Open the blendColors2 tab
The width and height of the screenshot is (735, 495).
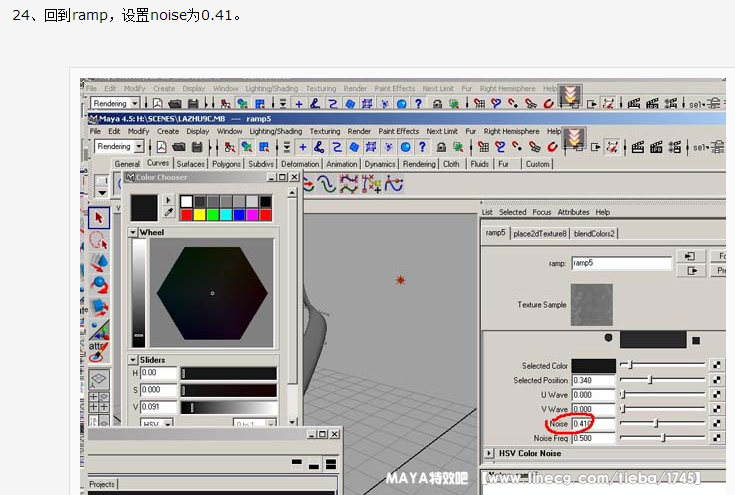(x=595, y=233)
